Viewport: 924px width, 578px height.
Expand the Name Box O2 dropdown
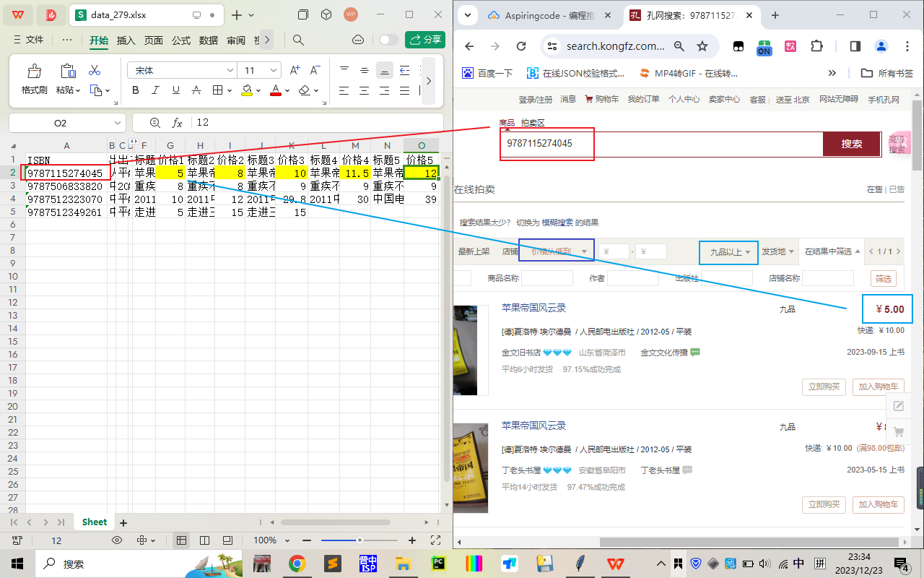pos(118,123)
